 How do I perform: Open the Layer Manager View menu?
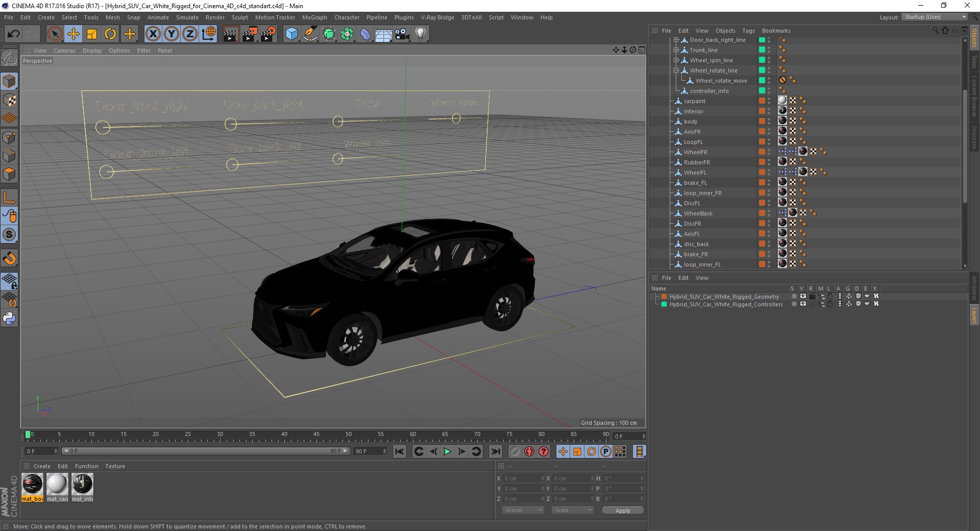[x=702, y=278]
